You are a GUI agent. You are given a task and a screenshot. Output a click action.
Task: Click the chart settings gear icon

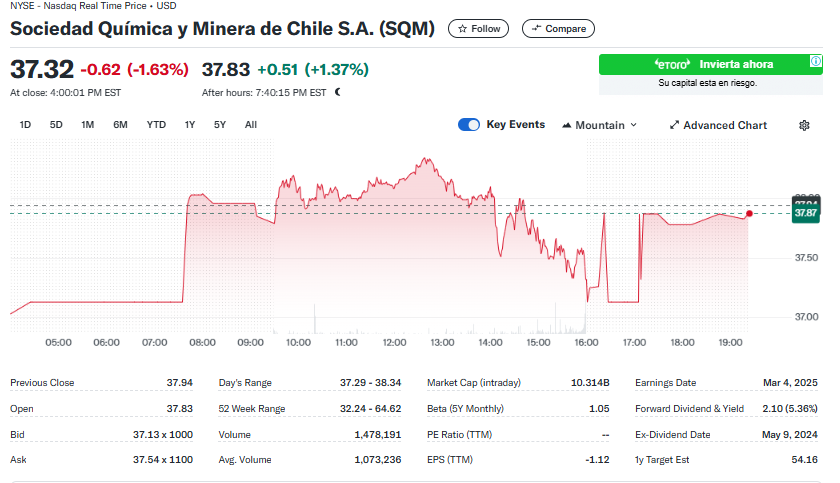804,125
